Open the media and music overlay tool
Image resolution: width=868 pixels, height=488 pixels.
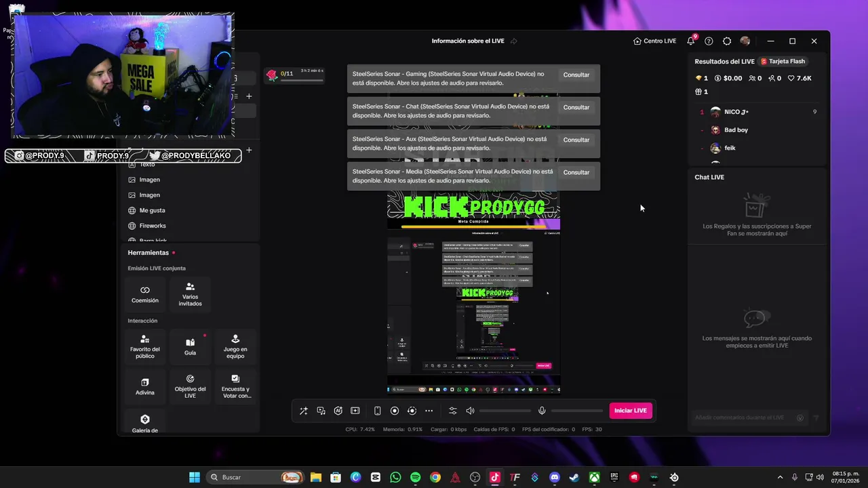click(x=321, y=411)
